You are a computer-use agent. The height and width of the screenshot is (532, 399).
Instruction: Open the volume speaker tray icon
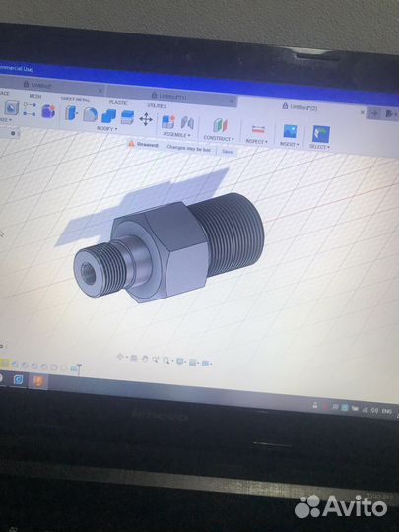[374, 410]
